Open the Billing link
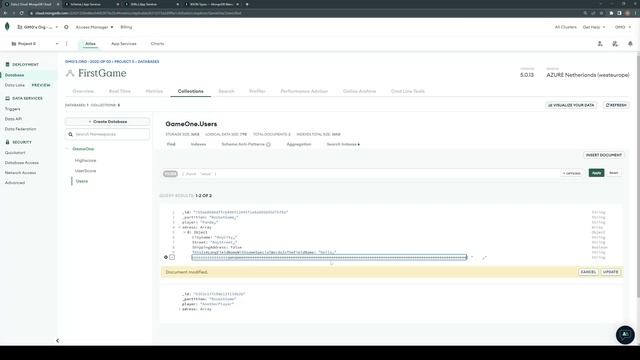The image size is (640, 360). point(126,27)
